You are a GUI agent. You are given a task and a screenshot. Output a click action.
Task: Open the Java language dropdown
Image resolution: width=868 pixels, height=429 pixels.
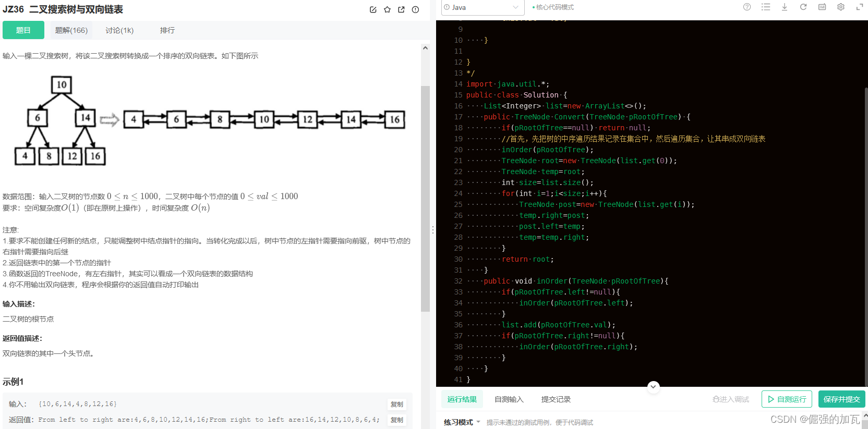click(x=483, y=7)
